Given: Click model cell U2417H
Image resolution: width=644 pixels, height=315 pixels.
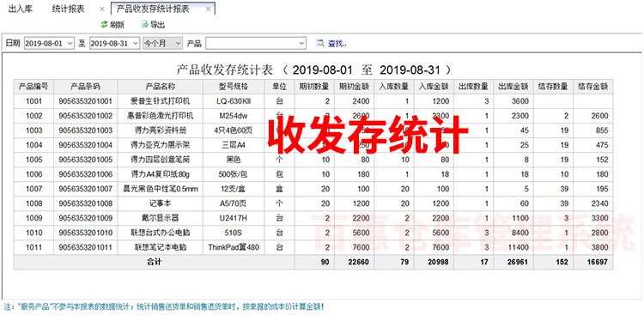Looking at the screenshot, I should coord(234,218).
